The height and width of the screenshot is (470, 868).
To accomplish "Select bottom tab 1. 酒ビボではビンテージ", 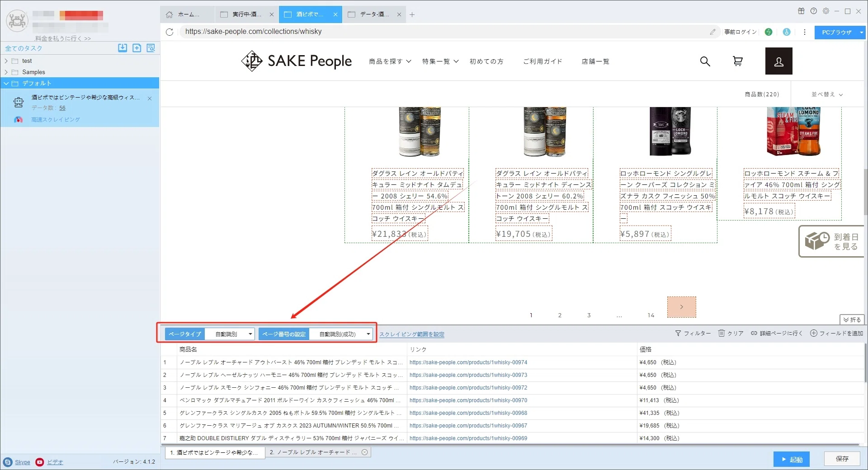I will point(215,452).
